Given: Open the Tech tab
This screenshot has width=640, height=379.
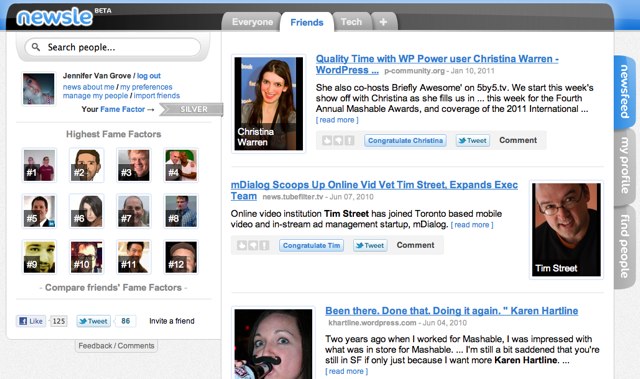Looking at the screenshot, I should (351, 22).
